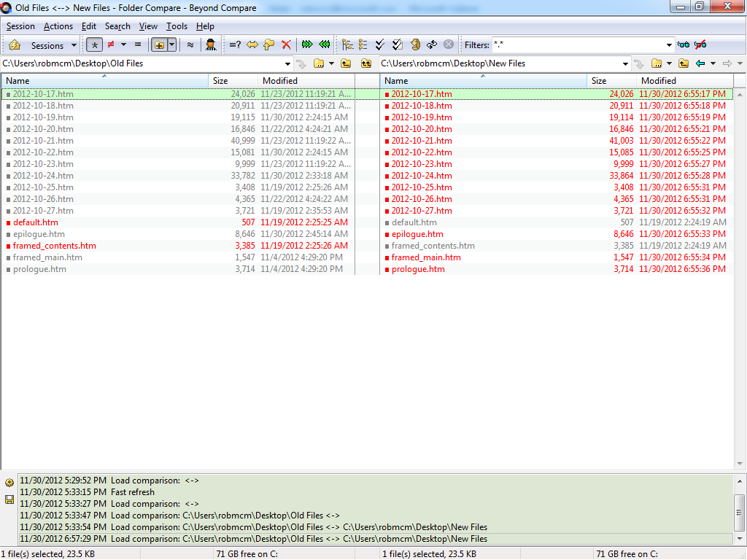
Task: Expand the Old Files path dropdown
Action: coord(287,63)
